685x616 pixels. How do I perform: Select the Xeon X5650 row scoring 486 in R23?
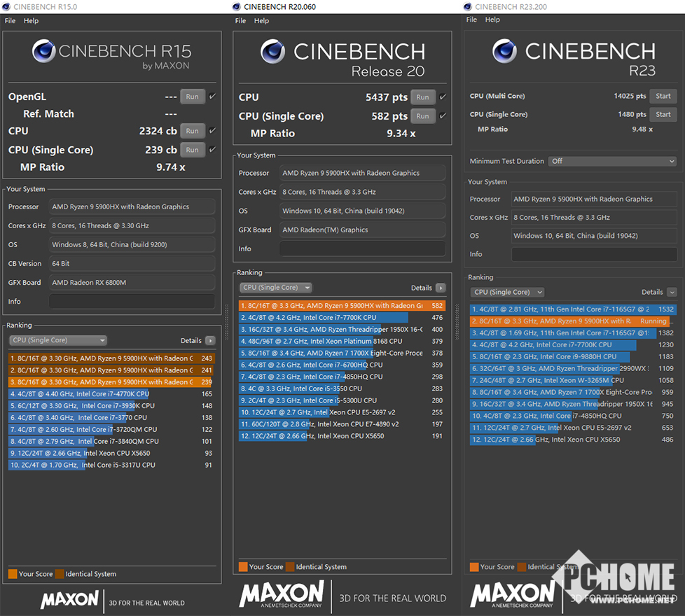573,440
